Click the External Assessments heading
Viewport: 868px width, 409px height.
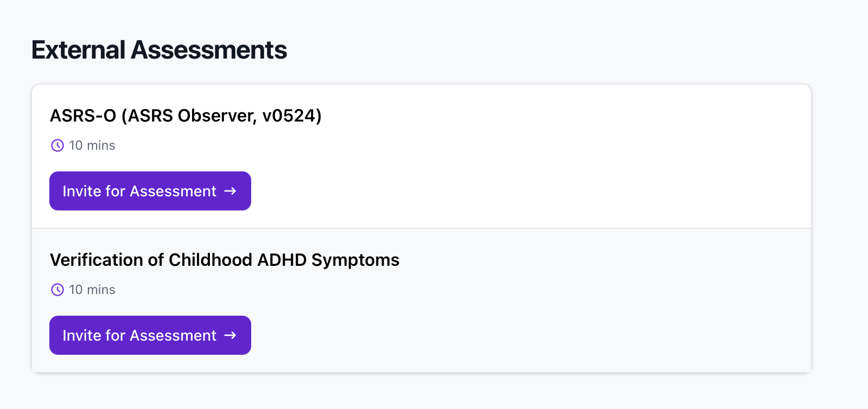pyautogui.click(x=159, y=50)
